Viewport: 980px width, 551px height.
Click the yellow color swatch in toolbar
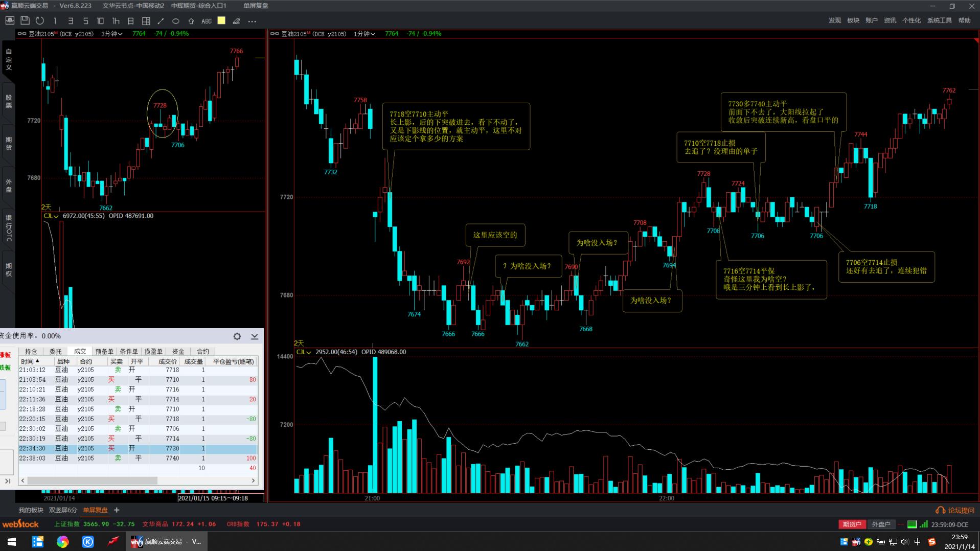click(221, 20)
